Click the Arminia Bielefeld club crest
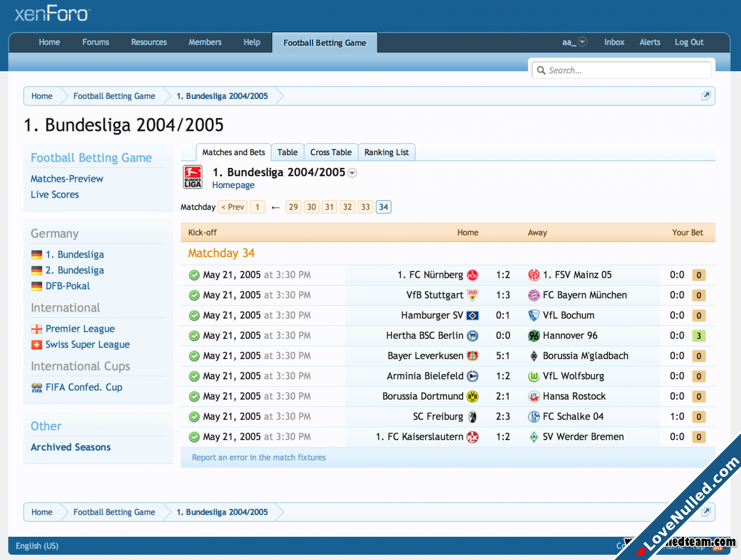The height and width of the screenshot is (560, 741). point(472,376)
